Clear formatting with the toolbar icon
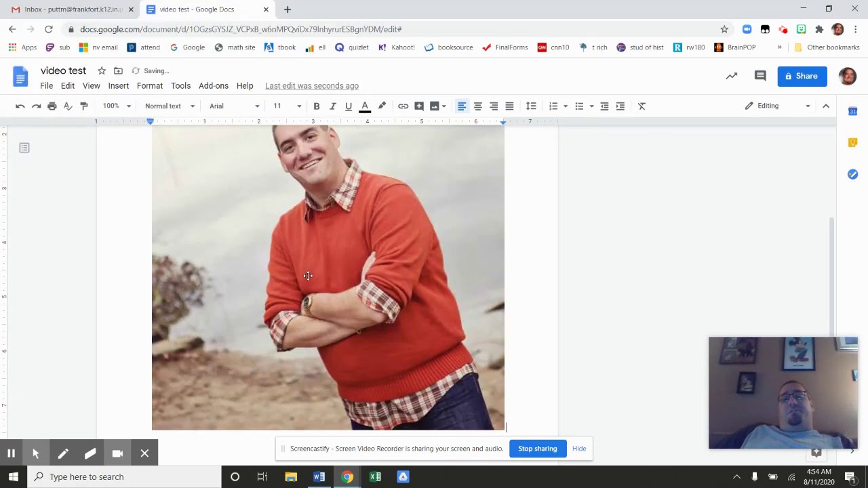The width and height of the screenshot is (868, 488). [x=642, y=106]
